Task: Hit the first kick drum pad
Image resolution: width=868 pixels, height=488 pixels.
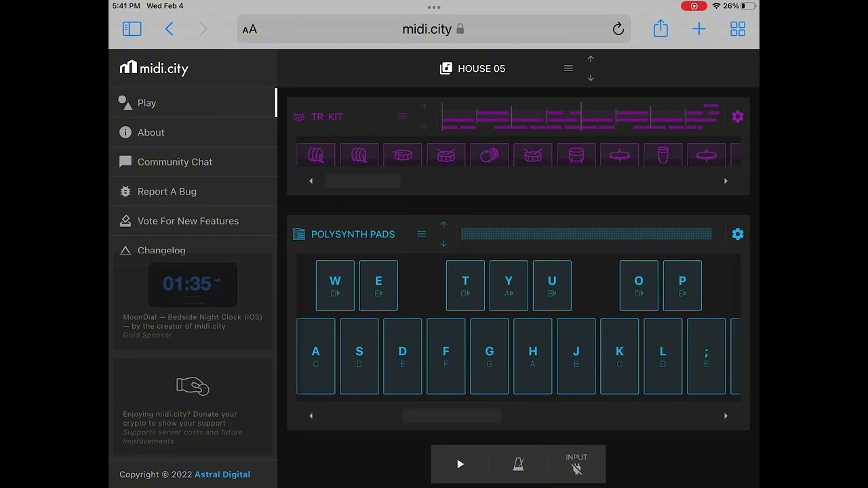Action: (x=316, y=155)
